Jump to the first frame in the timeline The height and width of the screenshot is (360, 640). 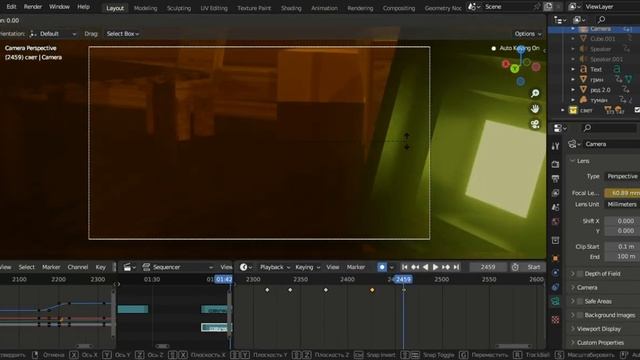[404, 267]
